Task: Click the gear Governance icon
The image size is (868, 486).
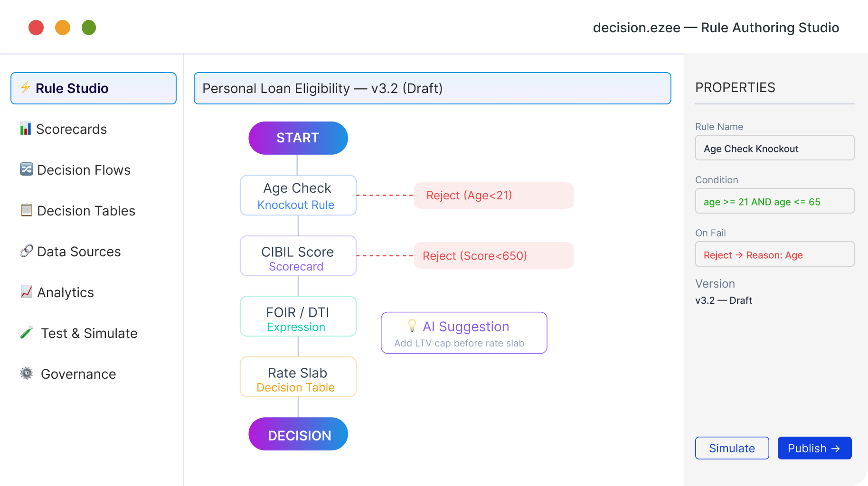Action: [x=27, y=374]
